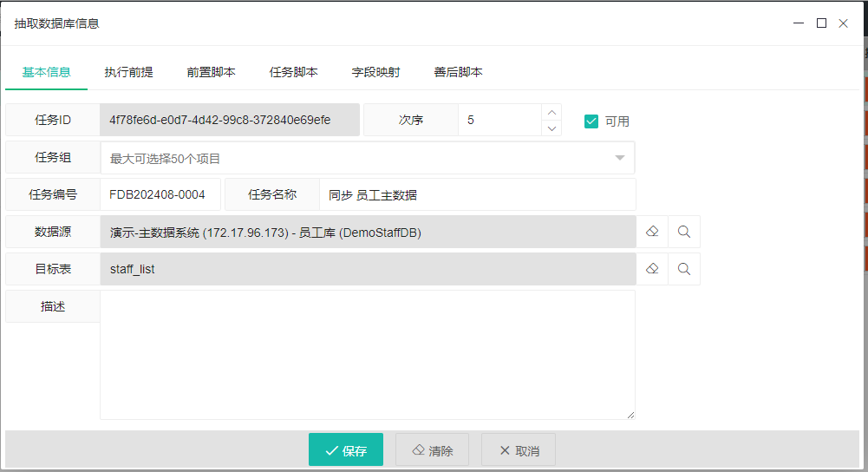Click the staff_list 目标表 field

[369, 269]
